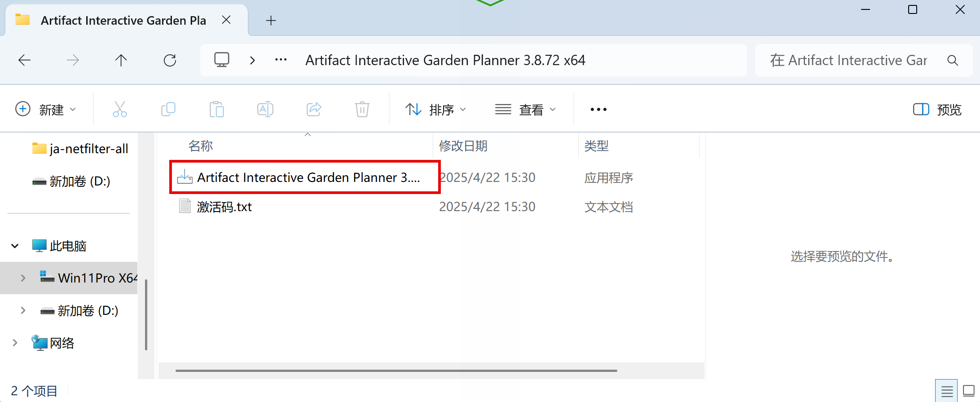Click the Copy icon in toolbar

tap(168, 109)
